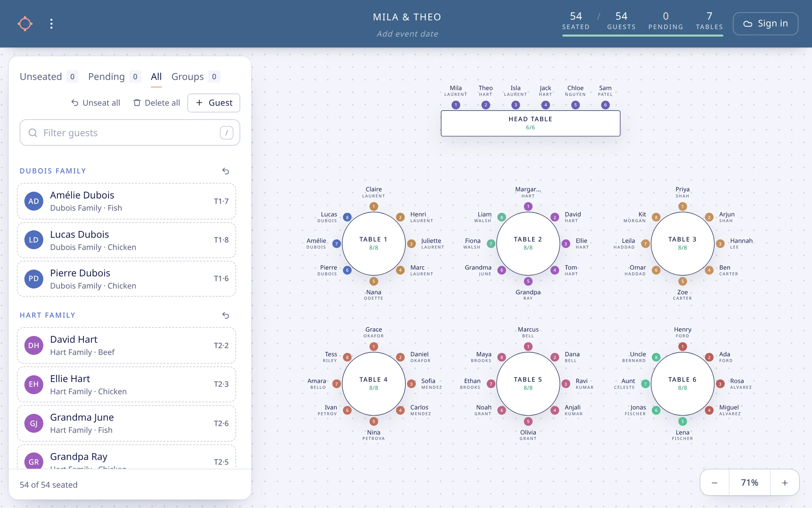
Task: Click Claire Laurent's seat at Table 1
Action: tap(374, 206)
